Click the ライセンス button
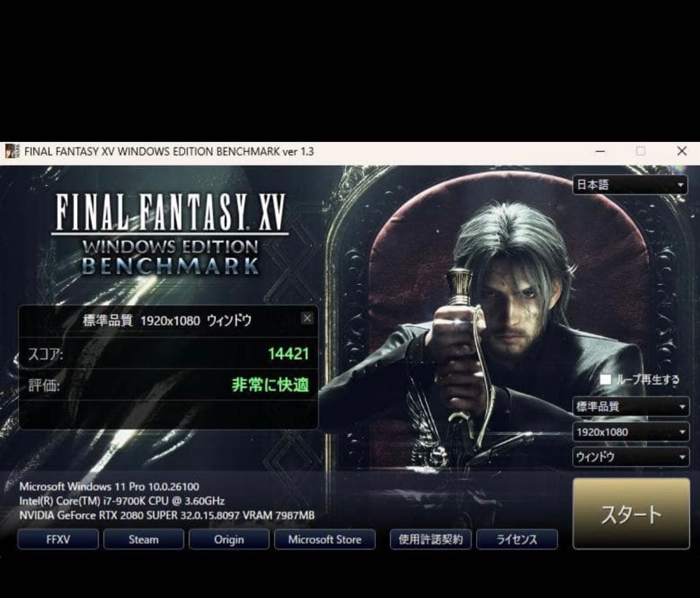The height and width of the screenshot is (598, 700). point(517,539)
